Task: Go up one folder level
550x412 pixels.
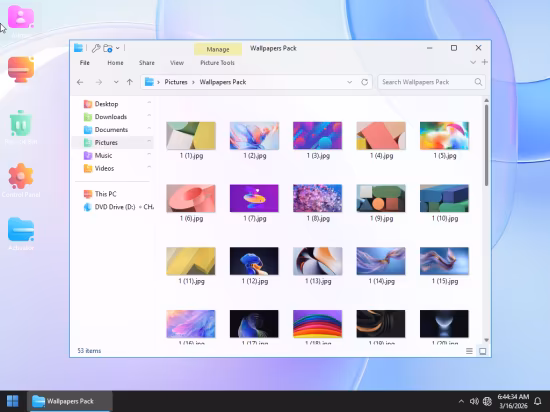Action: point(130,82)
